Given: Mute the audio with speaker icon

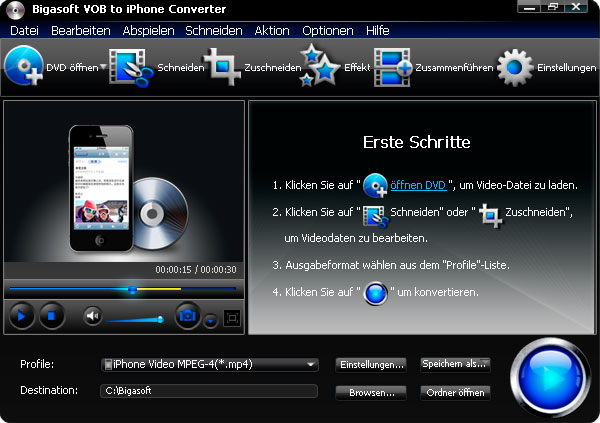Looking at the screenshot, I should (92, 316).
